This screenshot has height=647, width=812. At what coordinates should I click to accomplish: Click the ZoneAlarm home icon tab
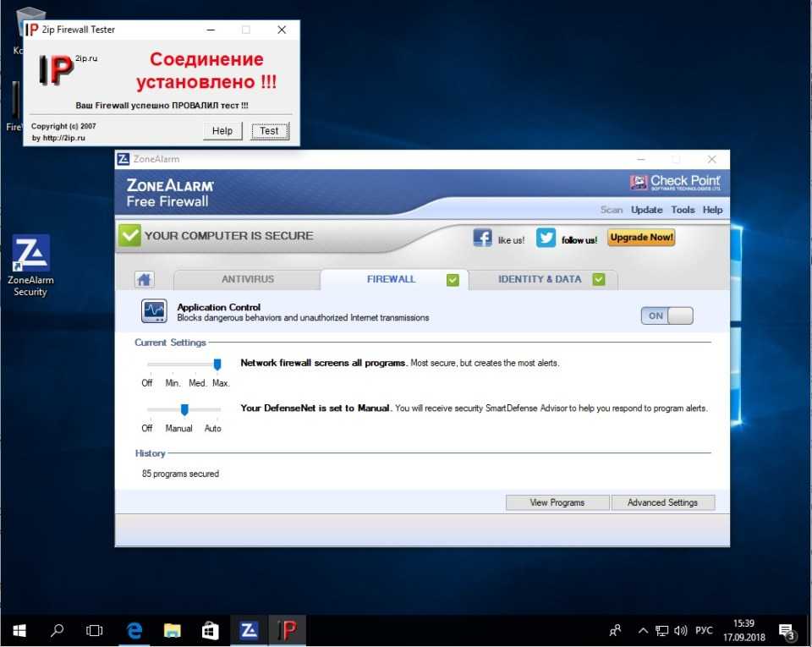145,280
